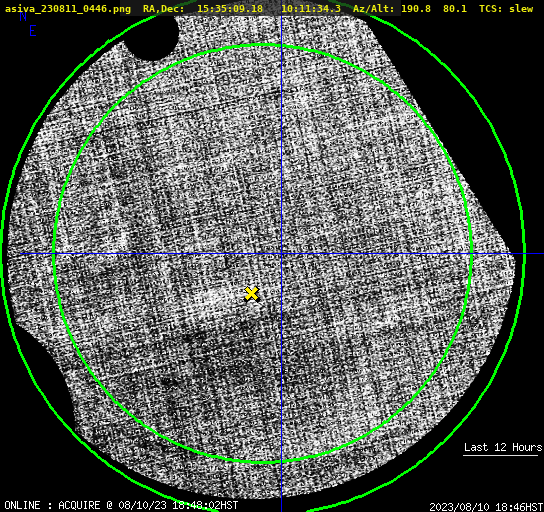Click the black circular mask near top

(x=151, y=35)
